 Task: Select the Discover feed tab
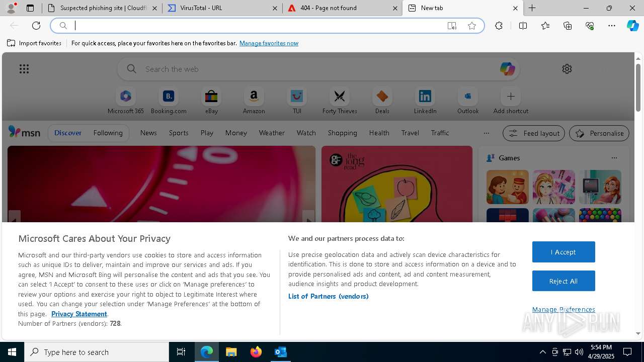coord(68,133)
